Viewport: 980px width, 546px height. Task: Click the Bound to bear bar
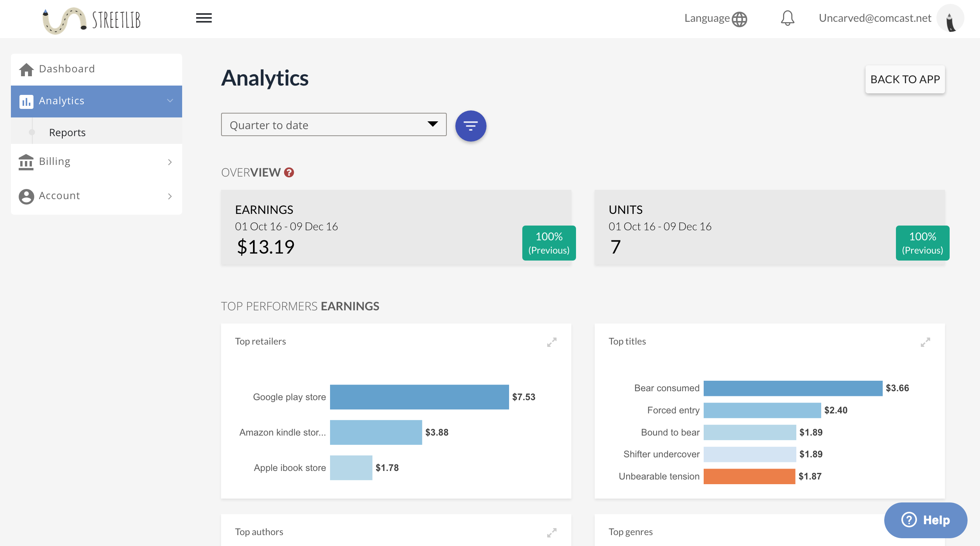(750, 432)
